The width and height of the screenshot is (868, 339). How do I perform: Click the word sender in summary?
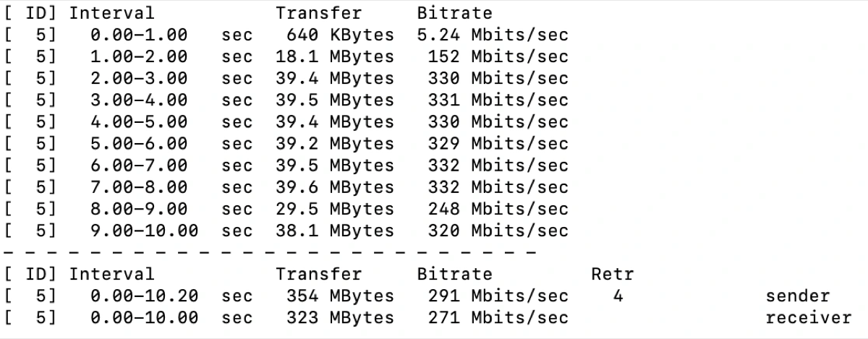(798, 296)
